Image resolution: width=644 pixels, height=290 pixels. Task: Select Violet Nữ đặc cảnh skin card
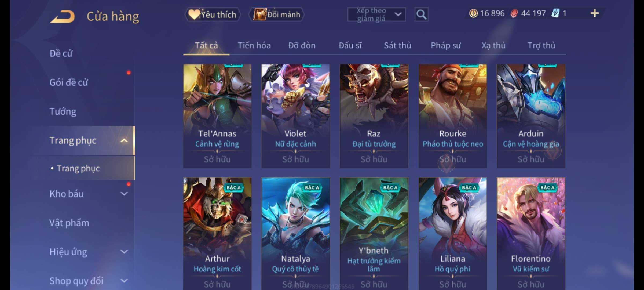[295, 116]
